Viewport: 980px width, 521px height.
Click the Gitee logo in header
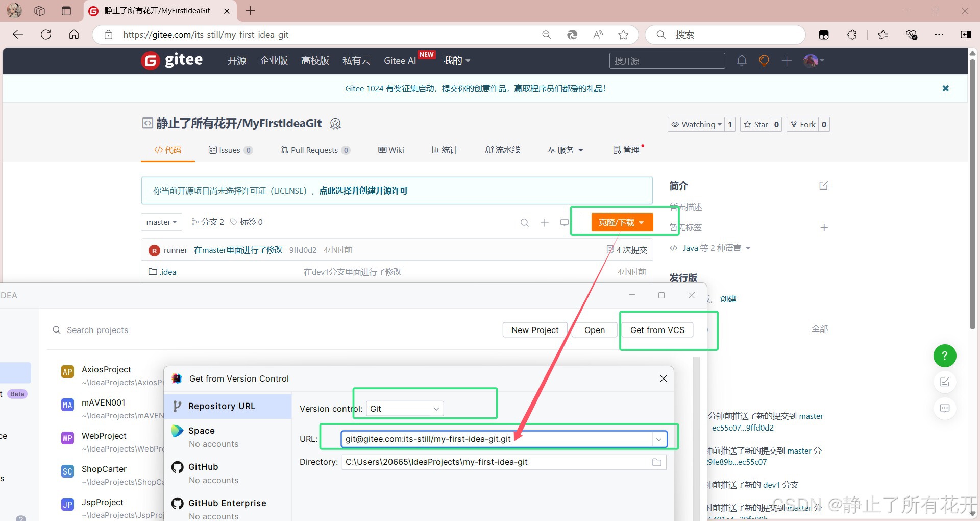click(x=172, y=60)
